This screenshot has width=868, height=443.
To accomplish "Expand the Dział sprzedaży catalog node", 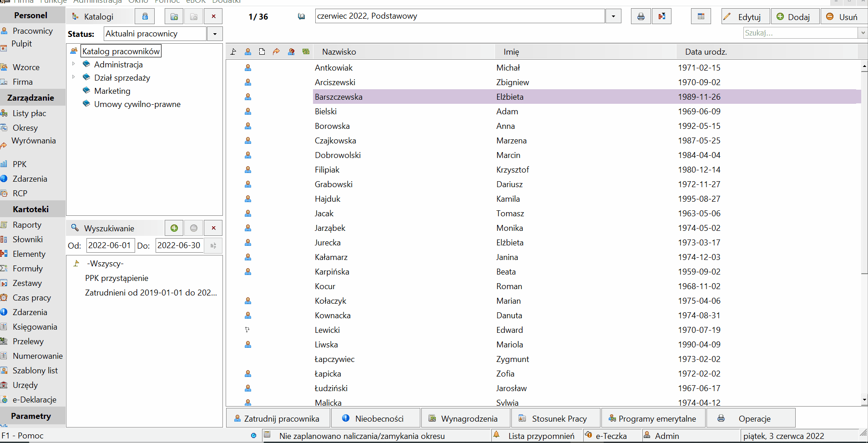I will click(x=73, y=77).
